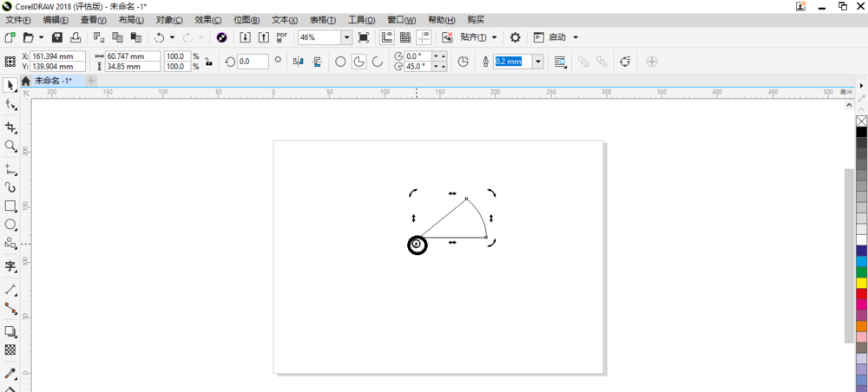Open the 位图 Bitmaps menu

point(247,20)
